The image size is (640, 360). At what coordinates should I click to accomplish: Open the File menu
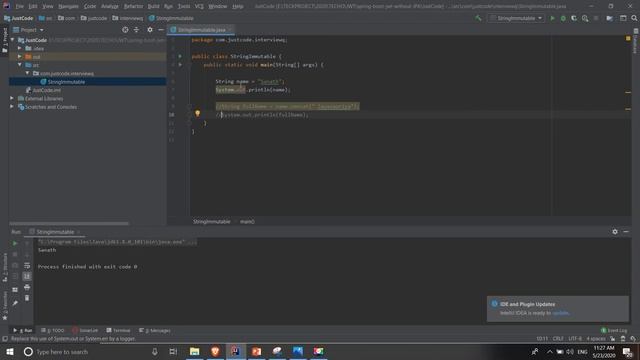tap(20, 6)
